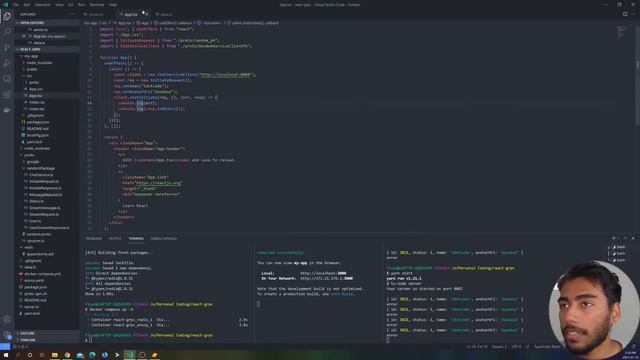Open the Source Control view
The height and width of the screenshot is (360, 640).
click(x=7, y=47)
